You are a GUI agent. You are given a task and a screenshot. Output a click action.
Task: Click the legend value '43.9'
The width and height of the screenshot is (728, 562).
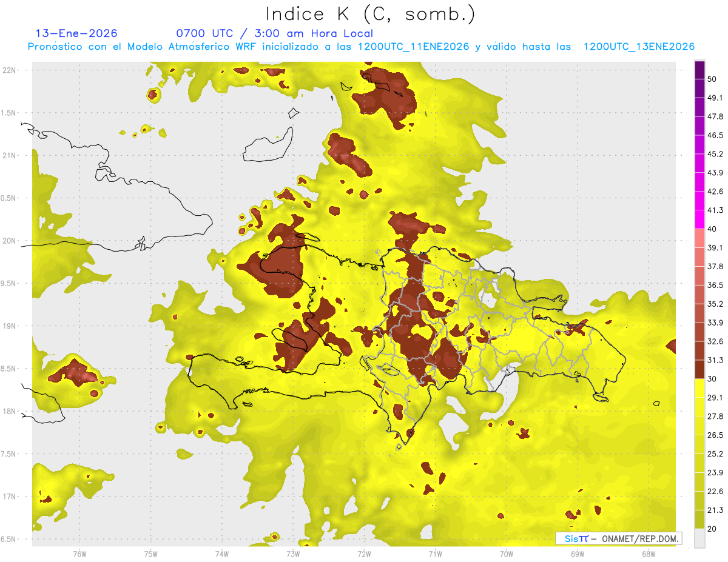[715, 173]
